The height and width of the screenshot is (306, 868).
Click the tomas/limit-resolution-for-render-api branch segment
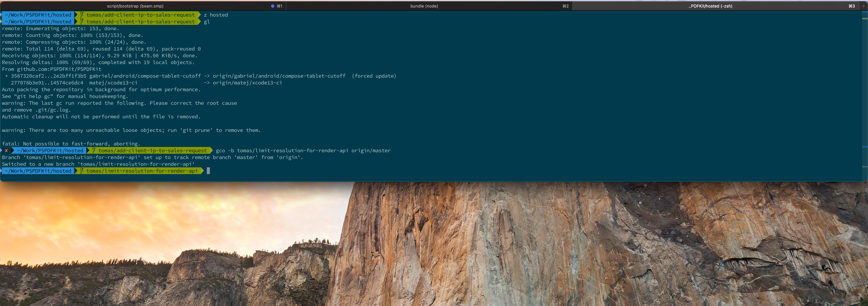click(x=141, y=171)
